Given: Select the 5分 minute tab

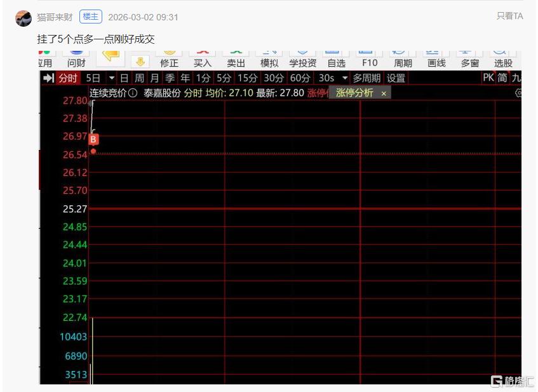Looking at the screenshot, I should [224, 78].
